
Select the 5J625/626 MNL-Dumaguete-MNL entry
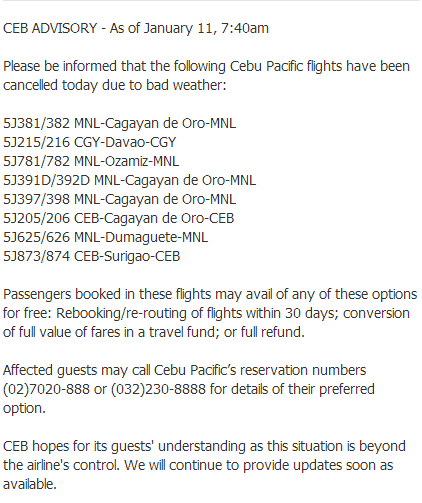tap(105, 237)
